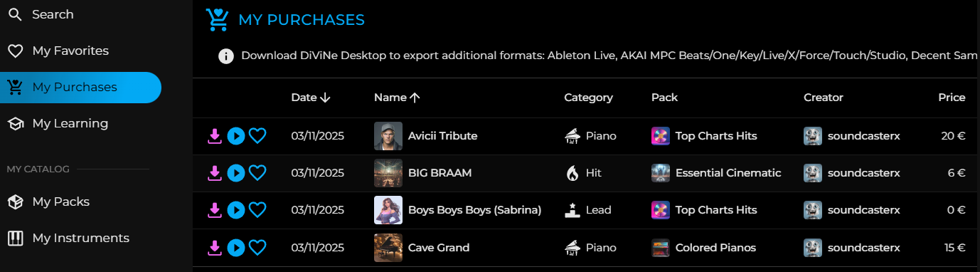The image size is (980, 272).
Task: Download the Avicii Tribute instrument
Action: click(x=214, y=136)
